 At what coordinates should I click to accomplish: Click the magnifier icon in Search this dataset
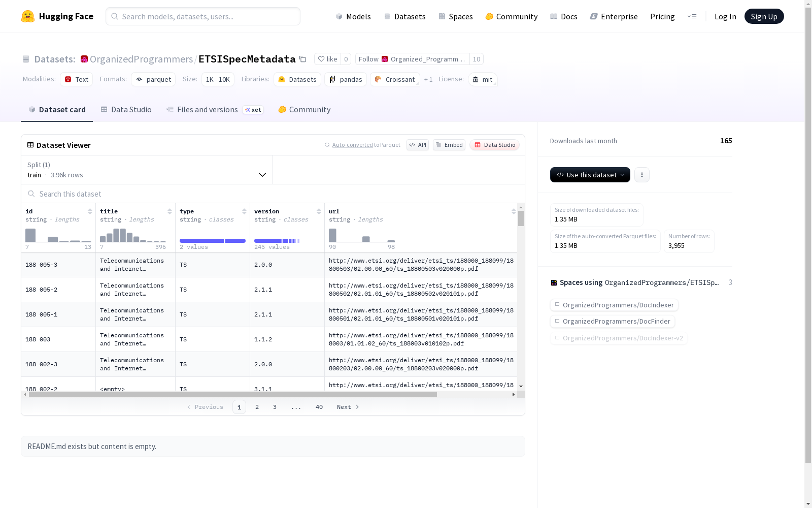(31, 194)
